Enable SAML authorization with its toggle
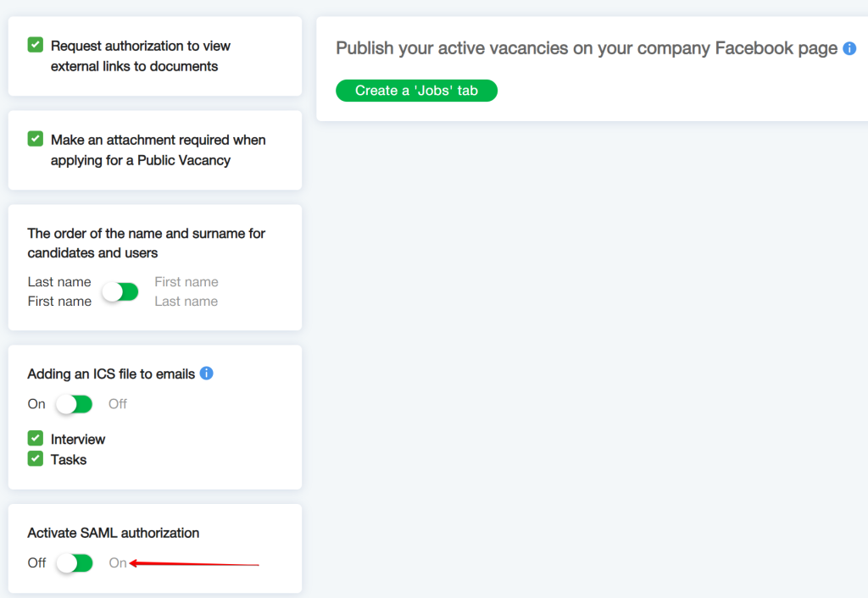Viewport: 868px width, 598px height. [x=74, y=562]
